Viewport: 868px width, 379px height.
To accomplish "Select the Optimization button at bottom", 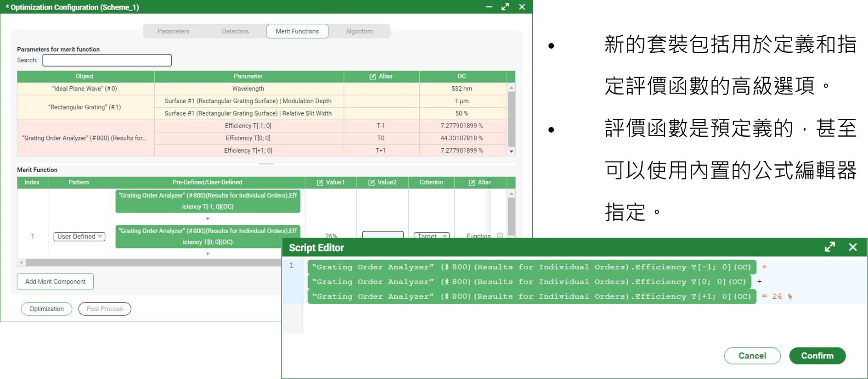I will (46, 309).
